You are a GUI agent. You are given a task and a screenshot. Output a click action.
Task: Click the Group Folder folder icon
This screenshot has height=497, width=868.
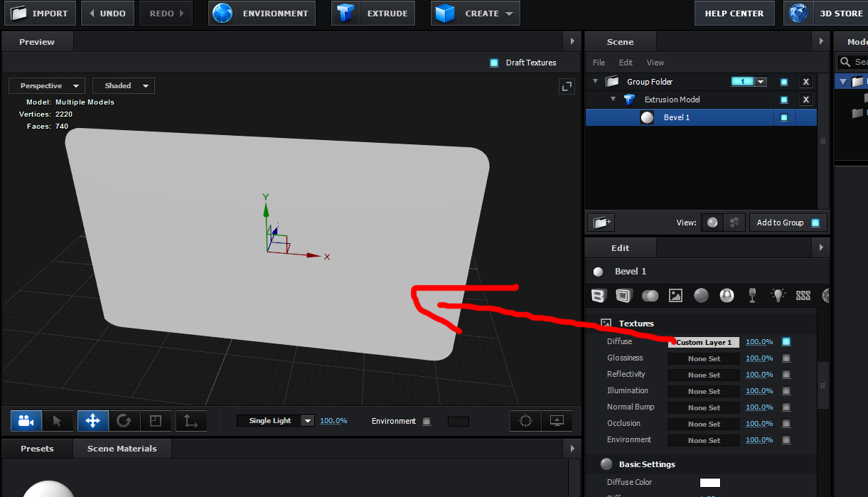(612, 82)
